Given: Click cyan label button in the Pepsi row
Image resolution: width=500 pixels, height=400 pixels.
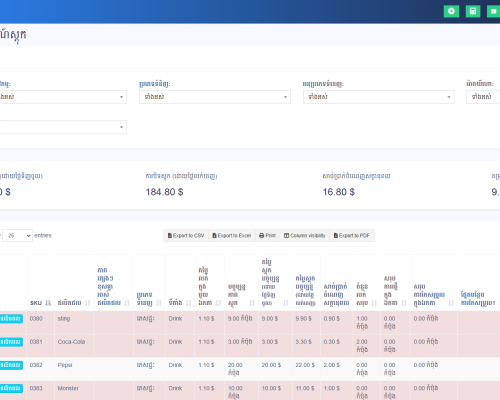Looking at the screenshot, I should (x=11, y=365).
